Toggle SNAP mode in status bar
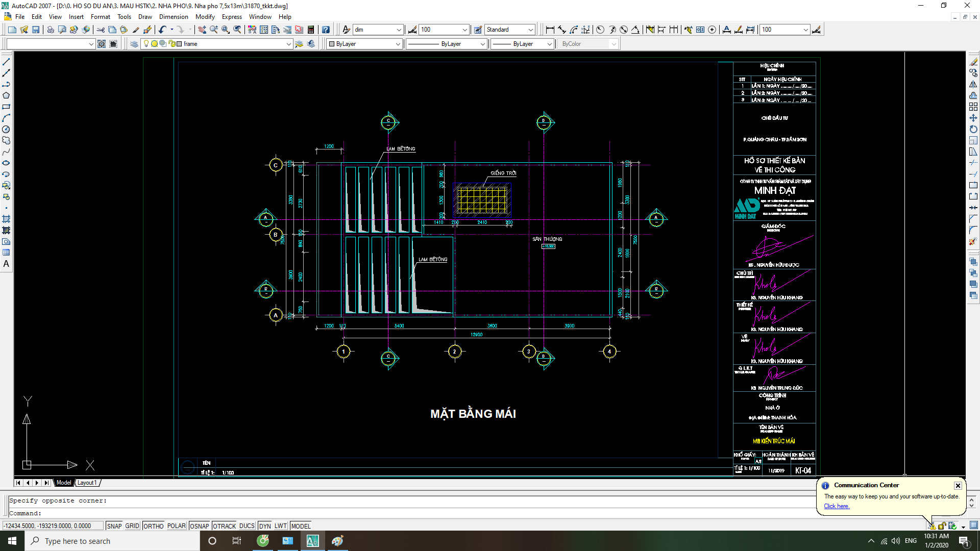Screen dimensions: 980x551 tap(114, 526)
